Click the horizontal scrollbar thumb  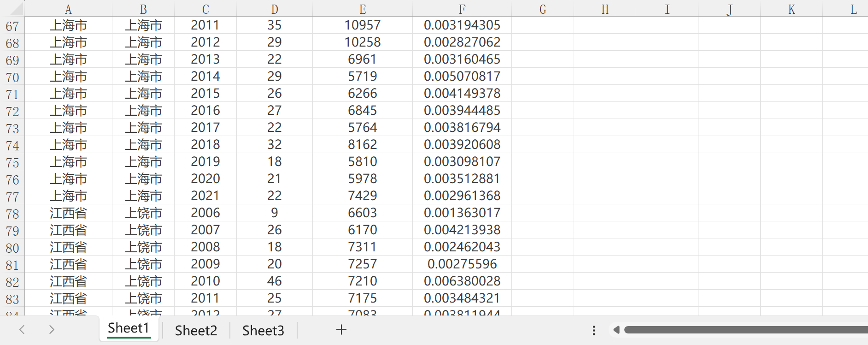point(746,330)
